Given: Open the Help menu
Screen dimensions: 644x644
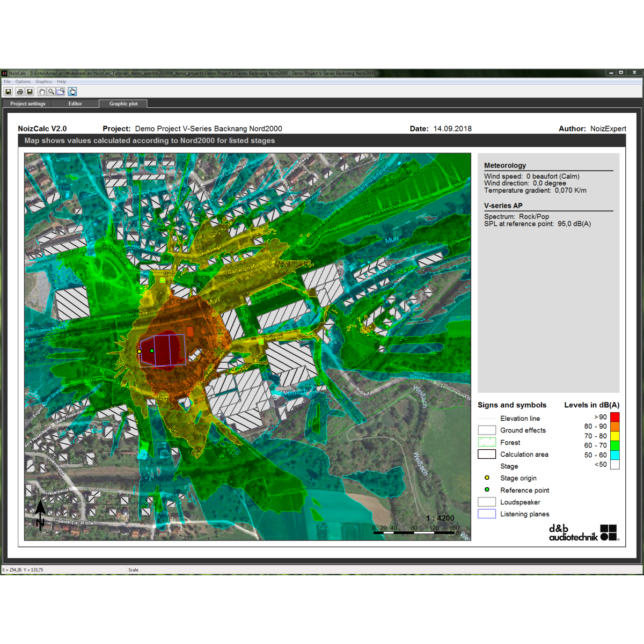Looking at the screenshot, I should click(62, 82).
